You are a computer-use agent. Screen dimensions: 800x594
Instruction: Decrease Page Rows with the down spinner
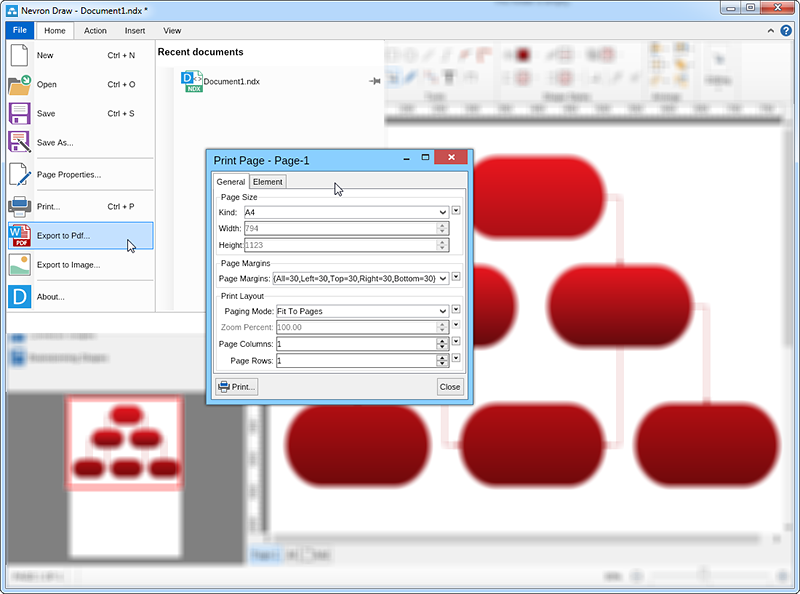coord(443,364)
